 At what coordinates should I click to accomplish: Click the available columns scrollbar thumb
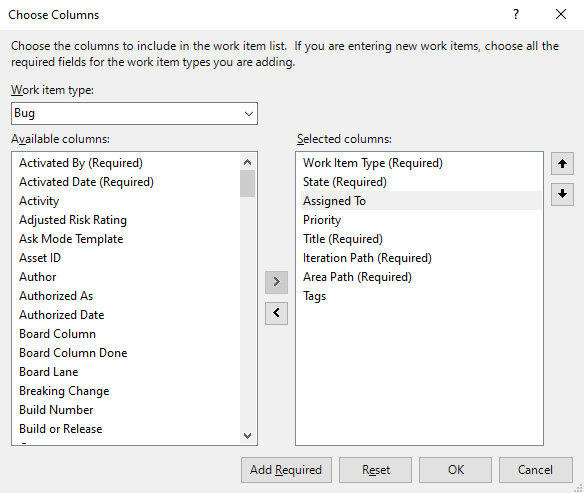point(247,183)
